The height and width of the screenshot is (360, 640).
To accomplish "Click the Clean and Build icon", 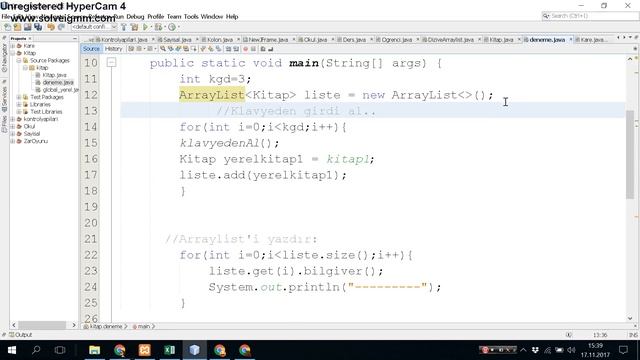I will coord(134,27).
